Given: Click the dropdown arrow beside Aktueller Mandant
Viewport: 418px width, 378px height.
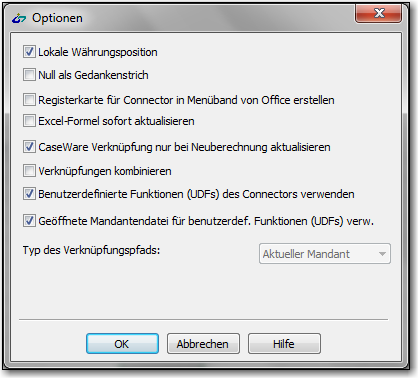Looking at the screenshot, I should [x=382, y=254].
